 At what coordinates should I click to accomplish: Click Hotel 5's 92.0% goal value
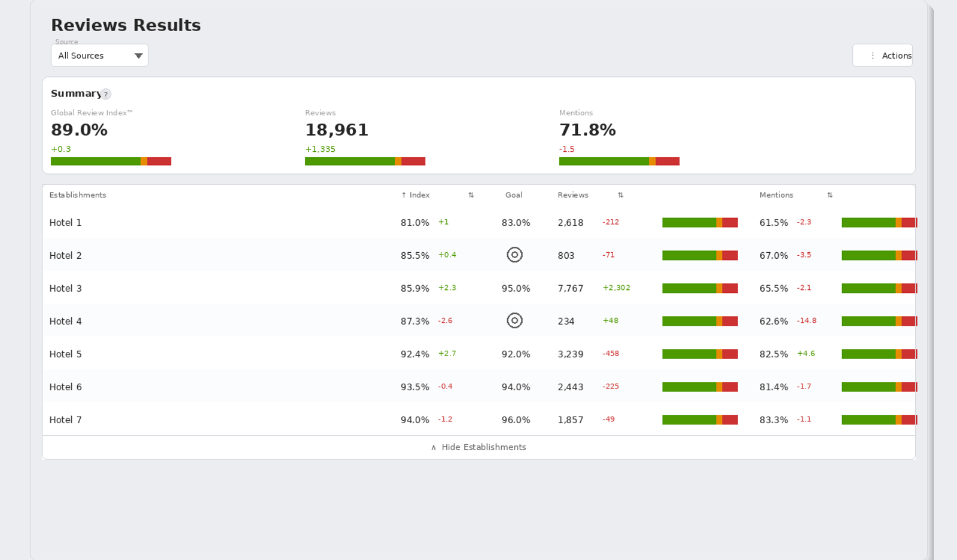pyautogui.click(x=516, y=354)
